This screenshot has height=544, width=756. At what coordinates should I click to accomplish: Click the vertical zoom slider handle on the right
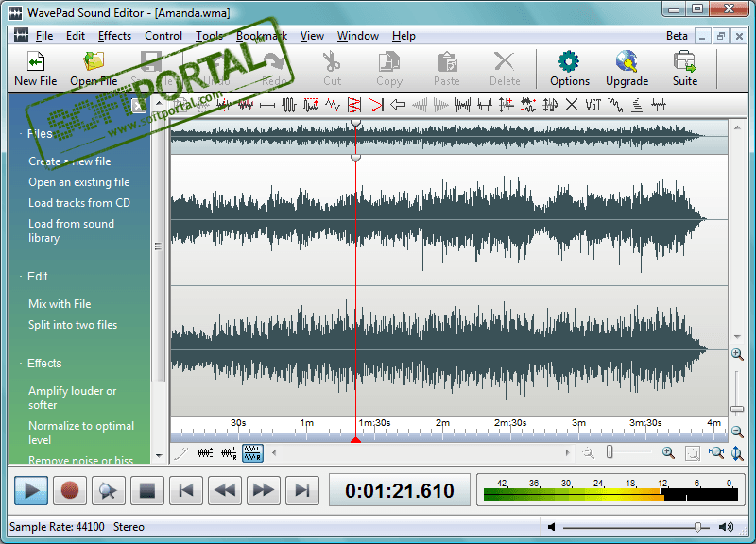pyautogui.click(x=737, y=410)
